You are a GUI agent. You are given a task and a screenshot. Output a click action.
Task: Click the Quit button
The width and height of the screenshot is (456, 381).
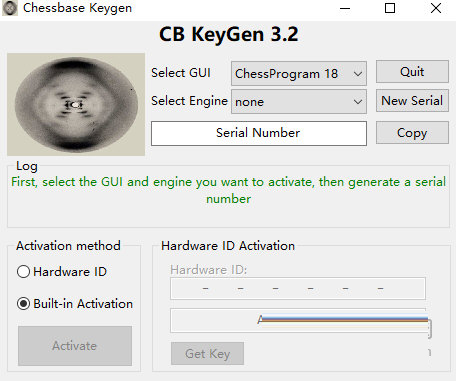tap(412, 72)
